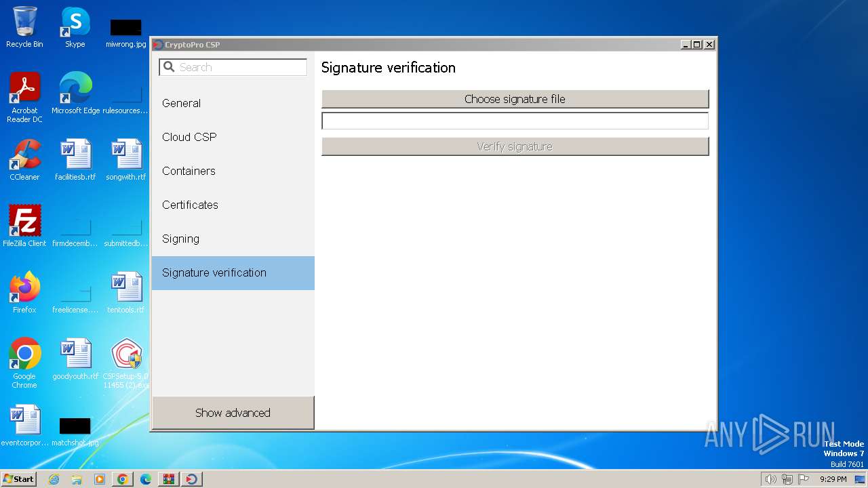The height and width of the screenshot is (488, 868).
Task: Open the General section
Action: (233, 103)
